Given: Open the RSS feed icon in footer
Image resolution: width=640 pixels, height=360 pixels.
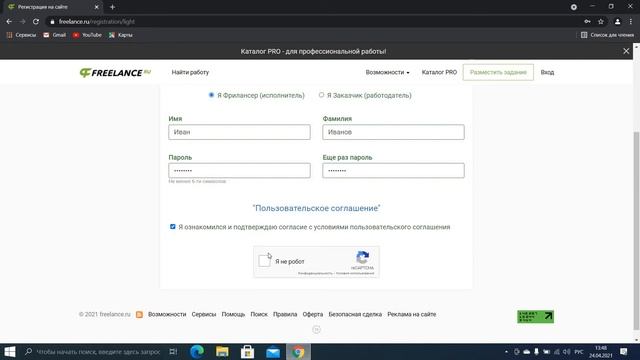Looking at the screenshot, I should (139, 314).
